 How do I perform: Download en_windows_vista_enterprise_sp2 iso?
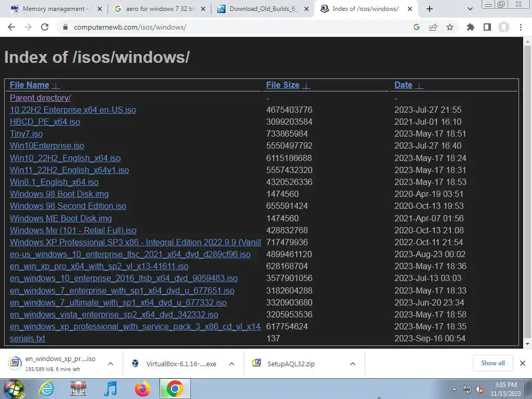[114, 314]
